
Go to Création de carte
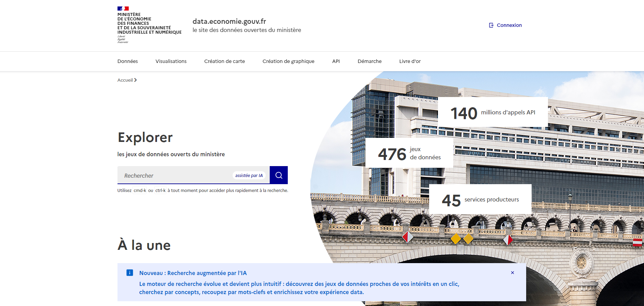[224, 61]
